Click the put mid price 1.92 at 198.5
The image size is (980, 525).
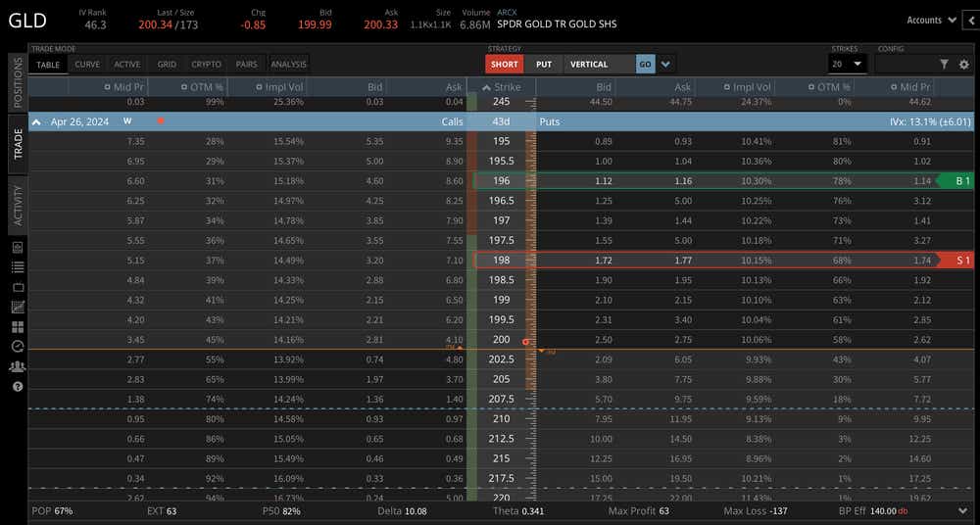tap(922, 280)
